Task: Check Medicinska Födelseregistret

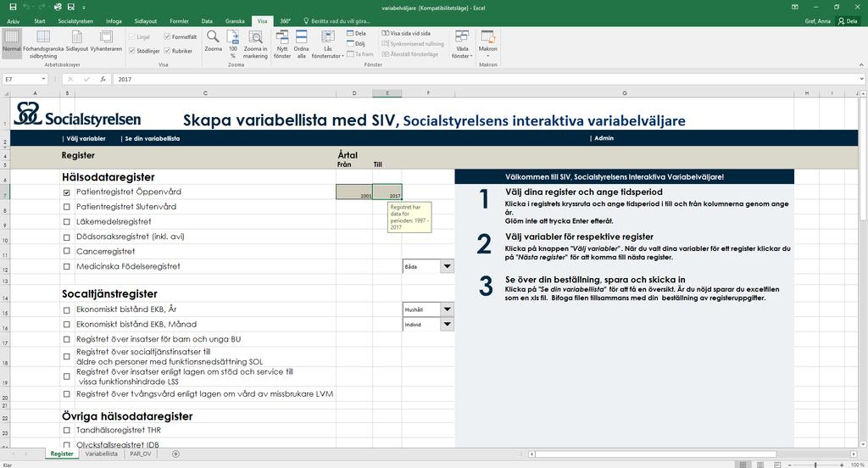Action: [66, 266]
